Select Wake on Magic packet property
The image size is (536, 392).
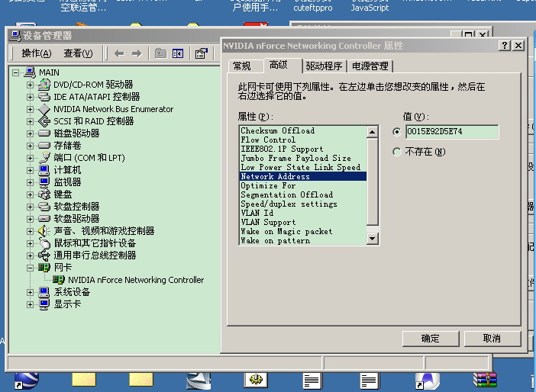(x=303, y=231)
